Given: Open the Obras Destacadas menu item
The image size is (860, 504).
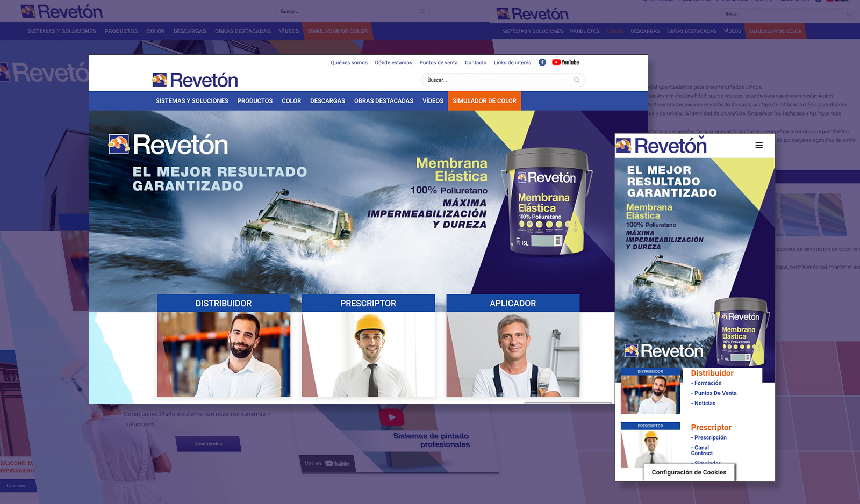Looking at the screenshot, I should 384,101.
